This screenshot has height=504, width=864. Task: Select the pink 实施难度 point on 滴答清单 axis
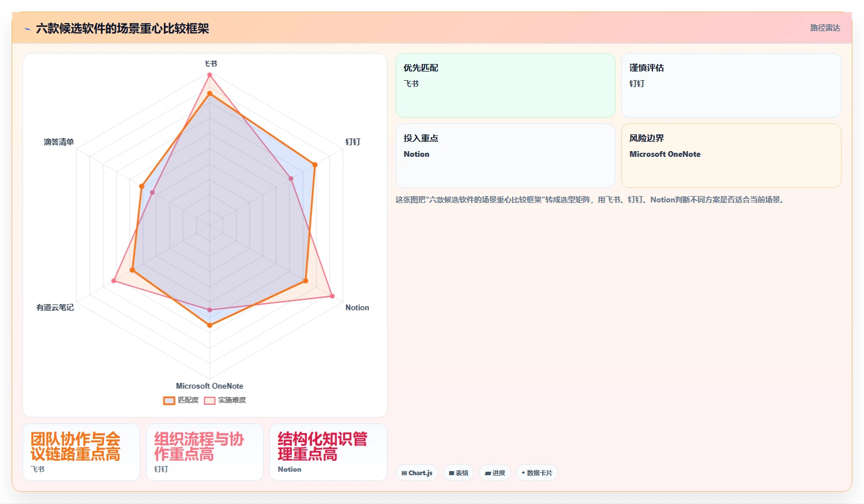[152, 193]
